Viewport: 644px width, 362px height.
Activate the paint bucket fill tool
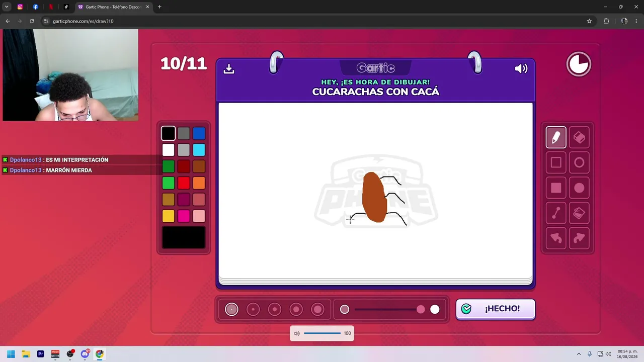click(x=579, y=213)
